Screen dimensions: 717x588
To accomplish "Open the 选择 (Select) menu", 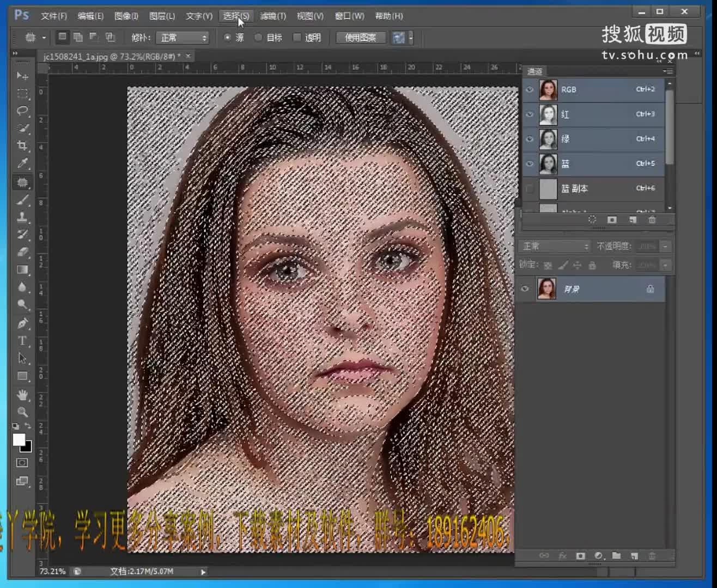I will [236, 16].
